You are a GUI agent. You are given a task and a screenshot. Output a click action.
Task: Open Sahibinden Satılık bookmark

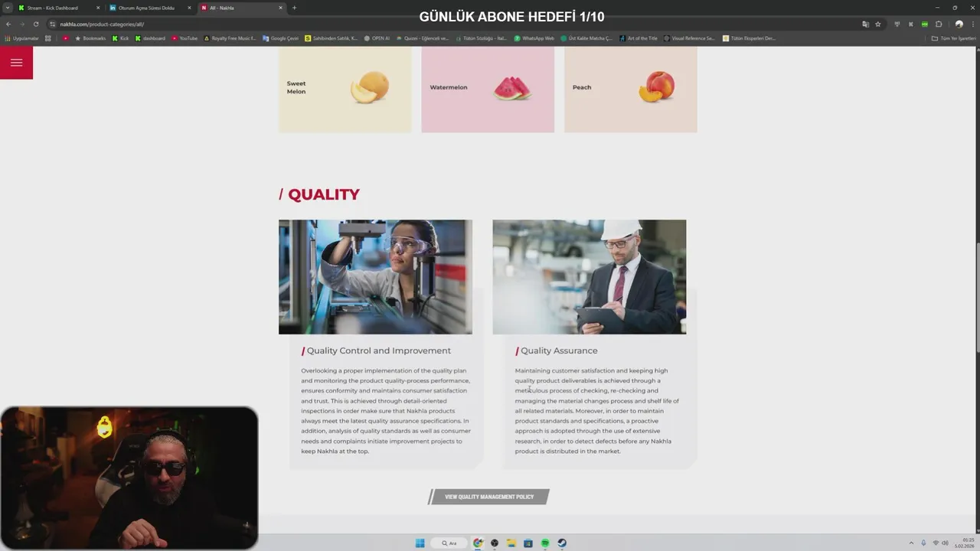(x=331, y=38)
